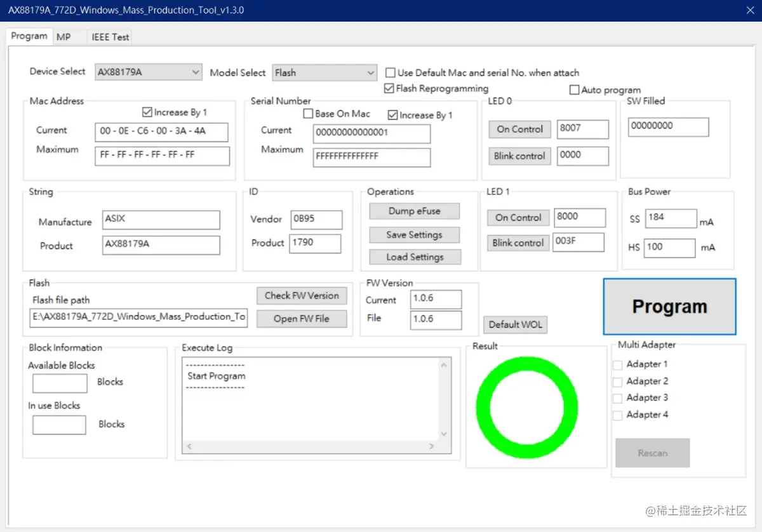Click the LED 0 Blink control button
This screenshot has width=762, height=532.
pyautogui.click(x=519, y=156)
